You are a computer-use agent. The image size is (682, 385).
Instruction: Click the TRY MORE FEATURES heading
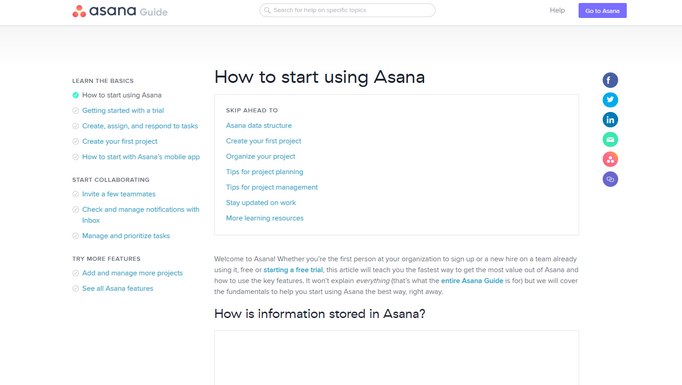click(x=106, y=259)
